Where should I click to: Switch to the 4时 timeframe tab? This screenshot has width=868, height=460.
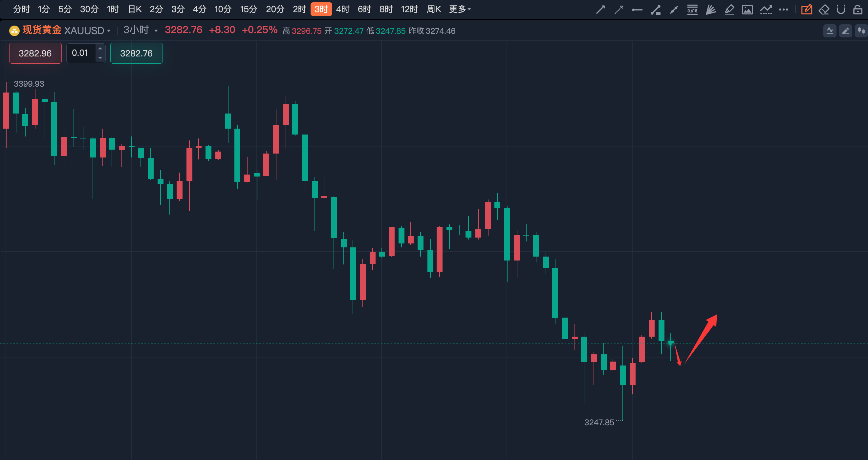(343, 9)
